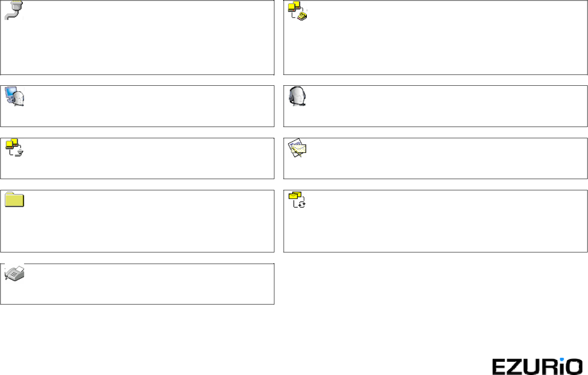Click the empty area of the headset panel

pyautogui.click(x=435, y=106)
